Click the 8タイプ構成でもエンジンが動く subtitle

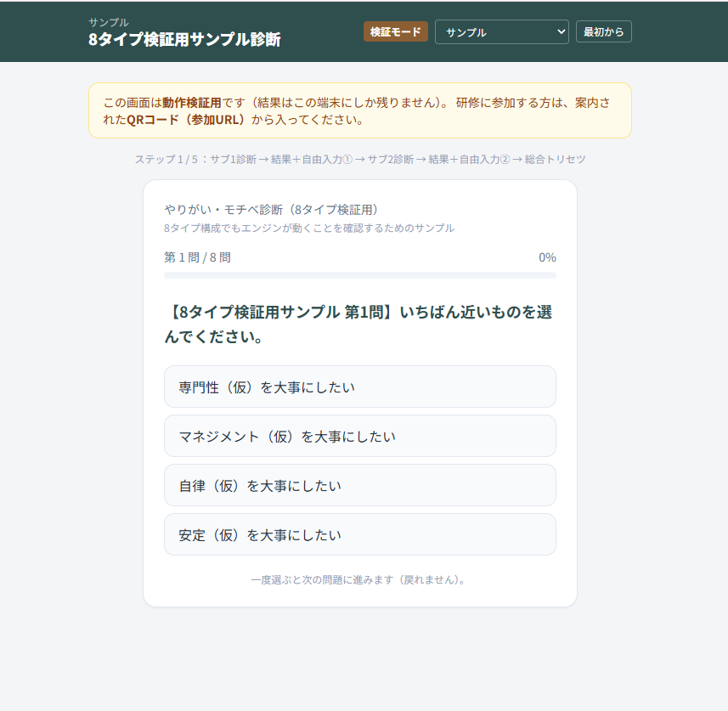(309, 228)
